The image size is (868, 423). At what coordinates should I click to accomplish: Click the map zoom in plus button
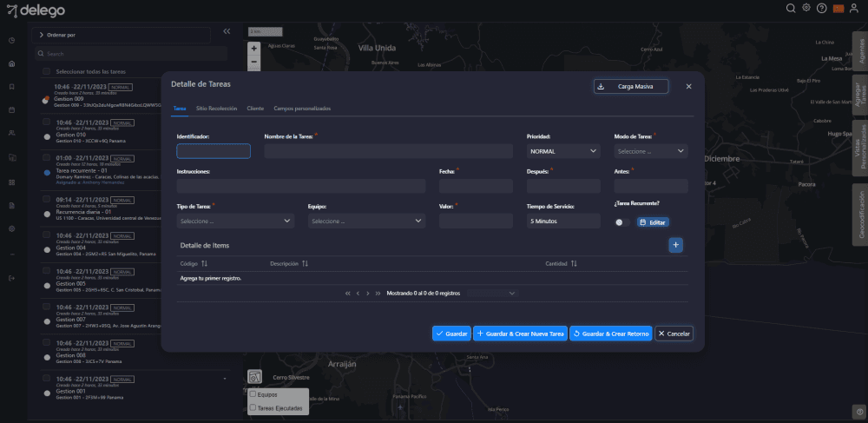[x=253, y=48]
